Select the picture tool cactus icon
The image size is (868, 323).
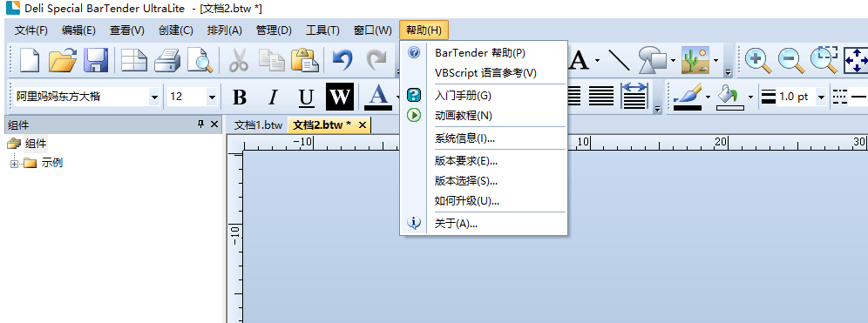(x=695, y=60)
